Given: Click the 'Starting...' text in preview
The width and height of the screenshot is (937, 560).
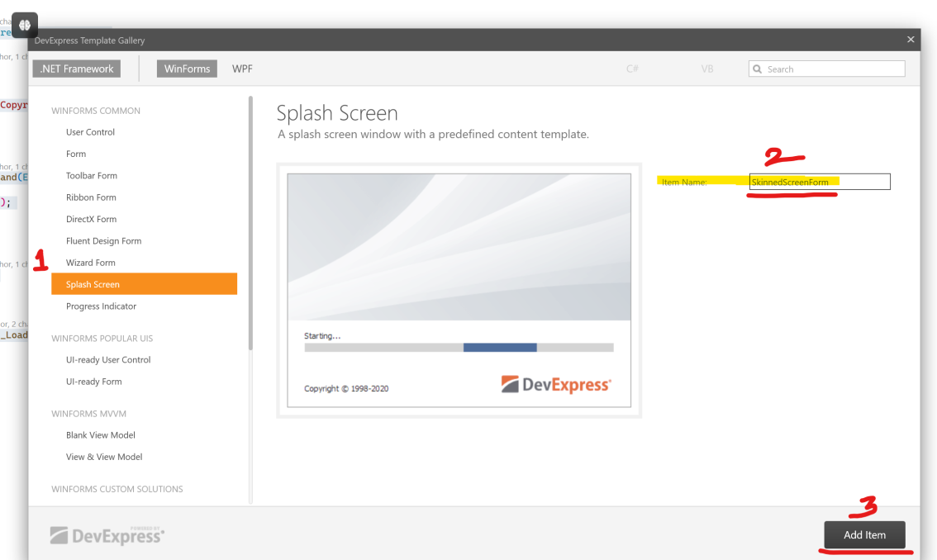Looking at the screenshot, I should 322,336.
